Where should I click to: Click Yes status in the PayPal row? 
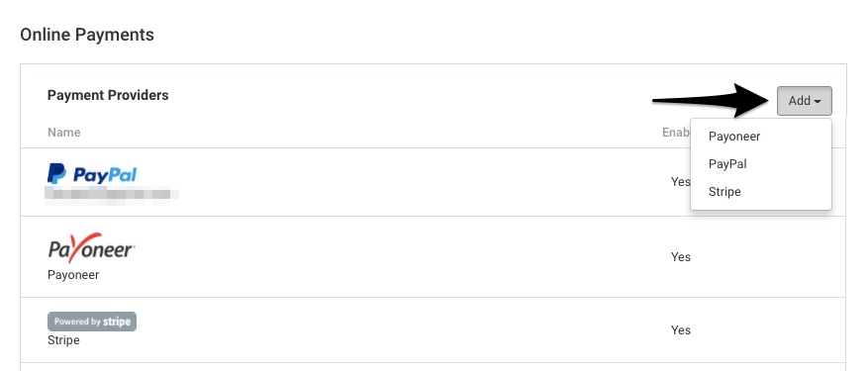click(x=680, y=182)
